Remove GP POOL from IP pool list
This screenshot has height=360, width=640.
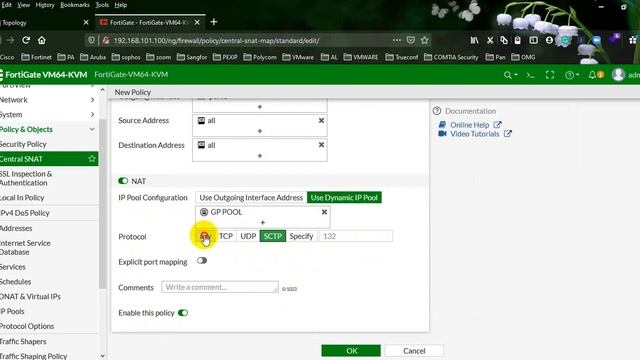[x=324, y=212]
